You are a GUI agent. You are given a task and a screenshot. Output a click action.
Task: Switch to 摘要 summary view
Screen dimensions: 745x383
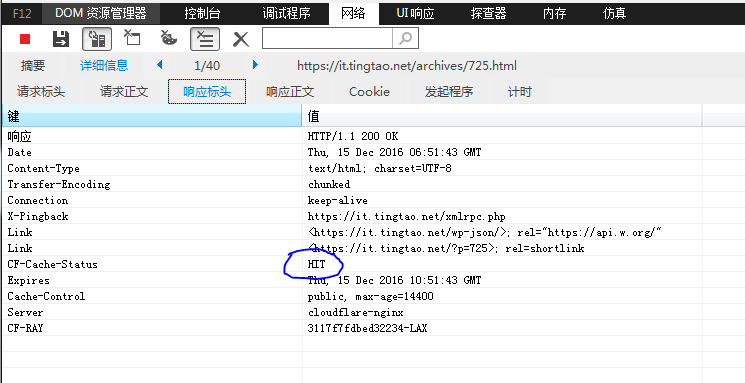32,65
